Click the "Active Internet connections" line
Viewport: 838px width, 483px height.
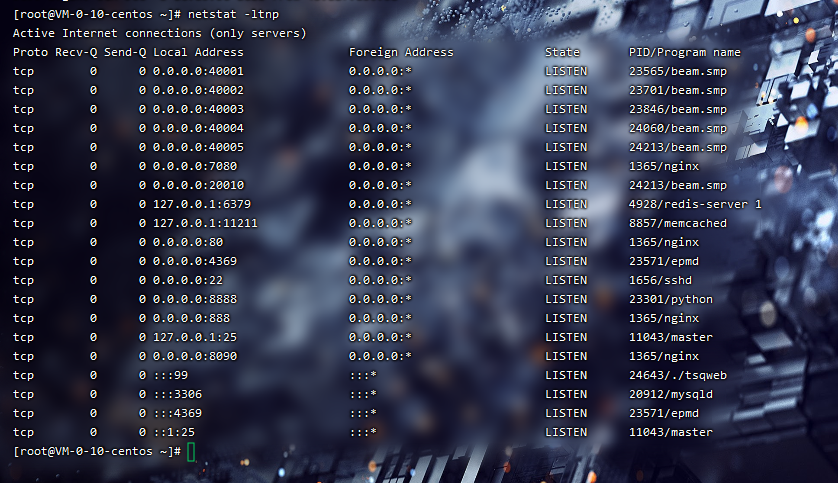coord(159,33)
